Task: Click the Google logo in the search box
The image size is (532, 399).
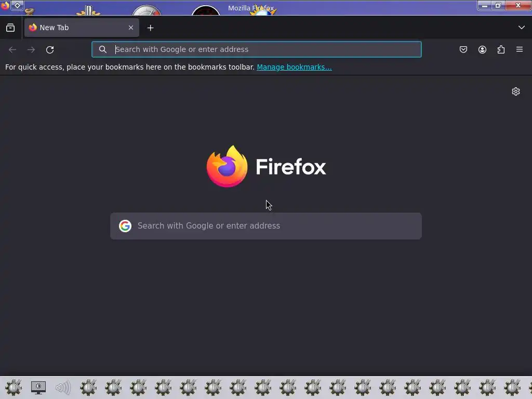Action: 125,226
